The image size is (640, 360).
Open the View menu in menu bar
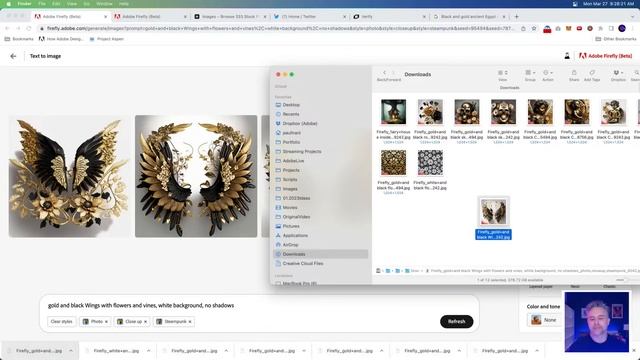click(72, 4)
